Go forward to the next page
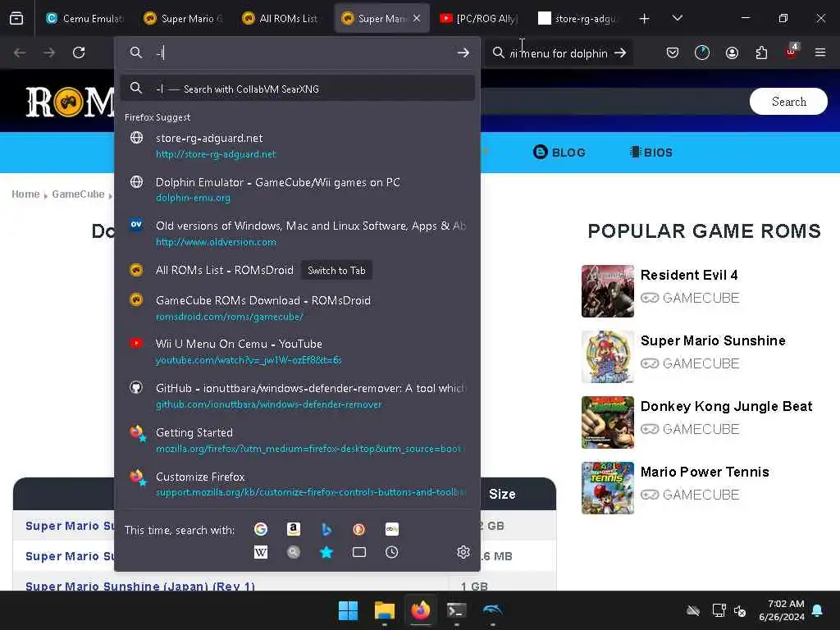 pos(49,52)
